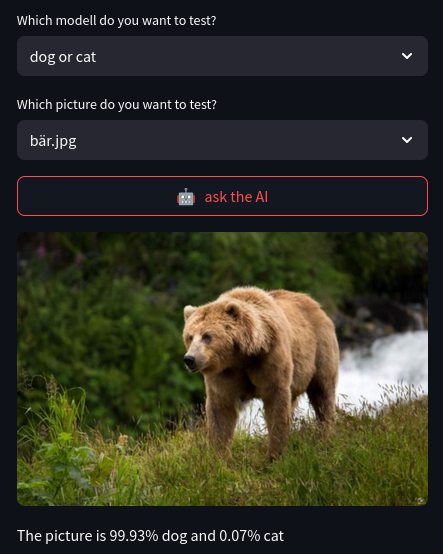Click the 0.07% cat result value
The image size is (443, 554).
click(252, 536)
